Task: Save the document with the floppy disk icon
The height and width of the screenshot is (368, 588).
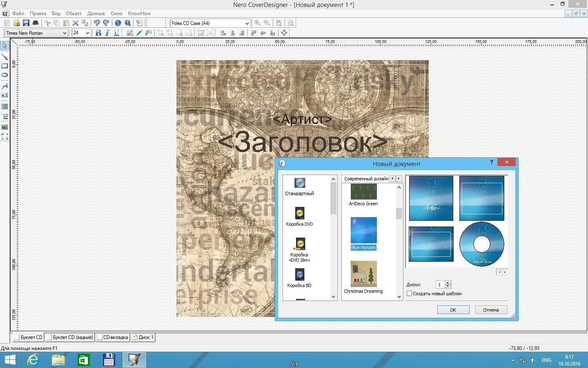Action: pos(26,23)
